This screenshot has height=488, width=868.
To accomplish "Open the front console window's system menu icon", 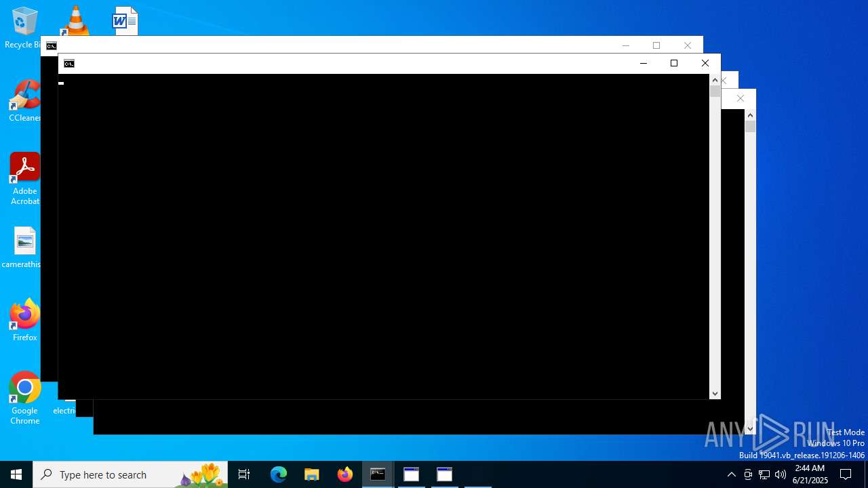I will 69,64.
